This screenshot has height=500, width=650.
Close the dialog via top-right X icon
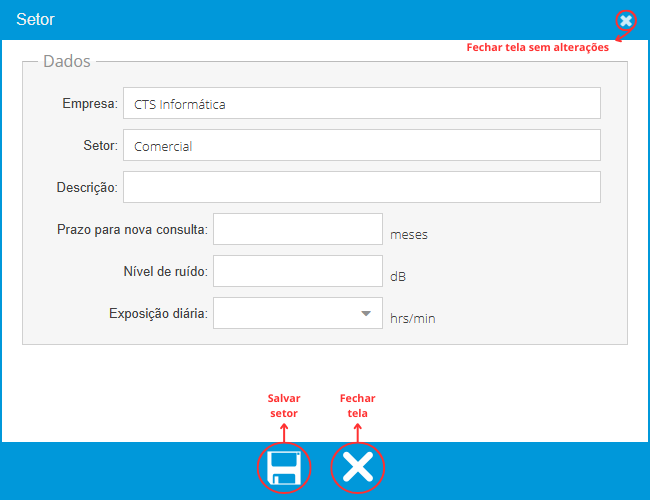pos(625,21)
